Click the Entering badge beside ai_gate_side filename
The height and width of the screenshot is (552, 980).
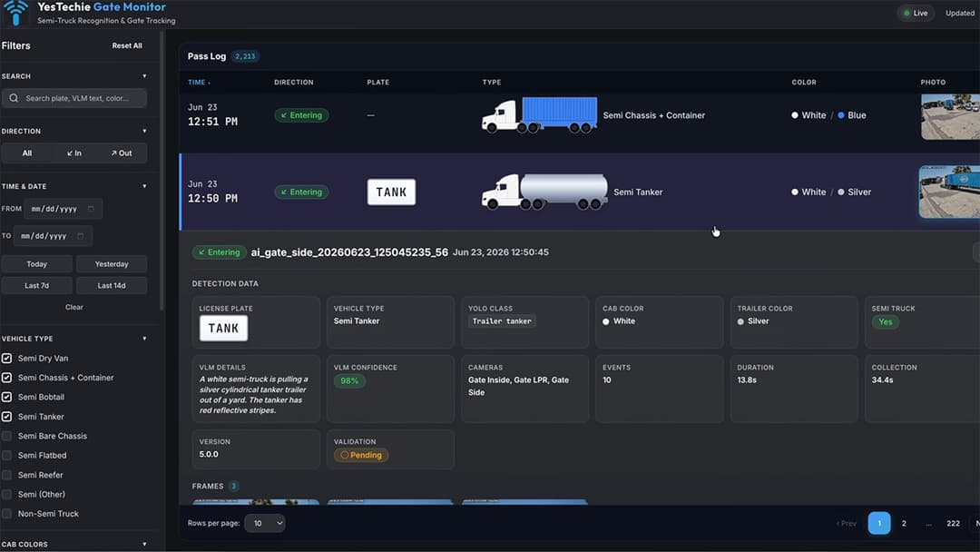(219, 252)
